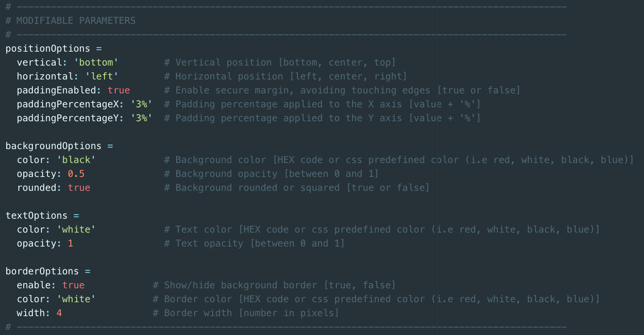
Task: Click the MODIFIABLE PARAMETERS comment heading
Action: (x=76, y=21)
